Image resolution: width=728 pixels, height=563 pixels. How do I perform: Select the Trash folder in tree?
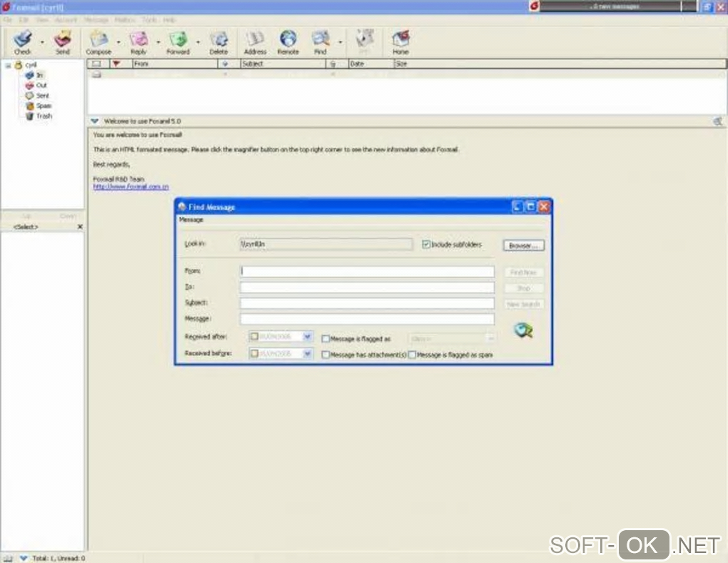tap(44, 116)
